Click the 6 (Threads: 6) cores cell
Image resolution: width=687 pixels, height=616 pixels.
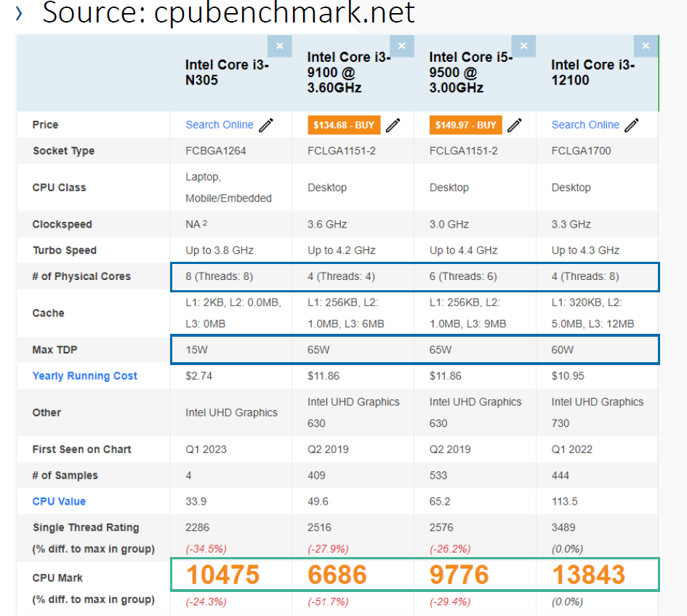pos(463,276)
